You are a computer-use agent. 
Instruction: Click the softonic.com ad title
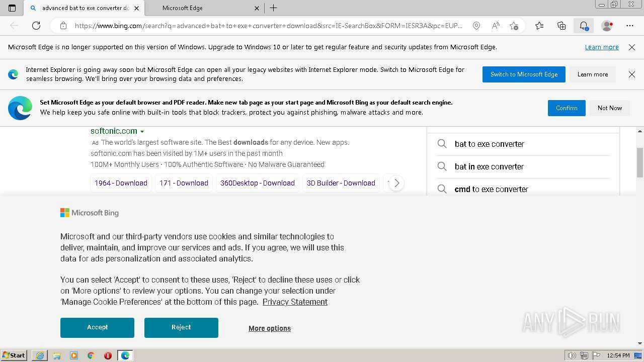pyautogui.click(x=114, y=131)
